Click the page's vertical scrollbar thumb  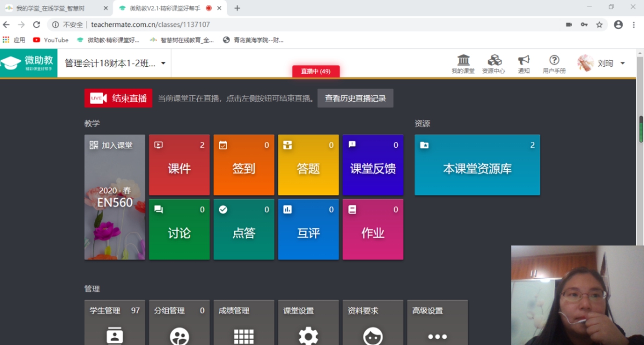641,129
